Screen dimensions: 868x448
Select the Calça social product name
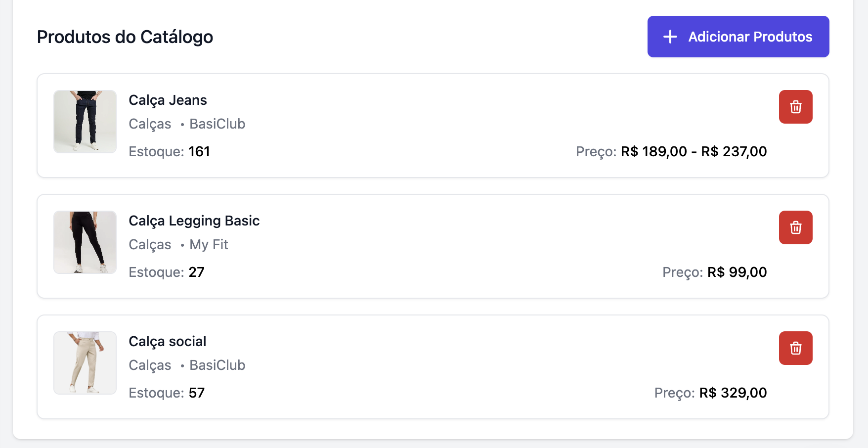click(167, 341)
